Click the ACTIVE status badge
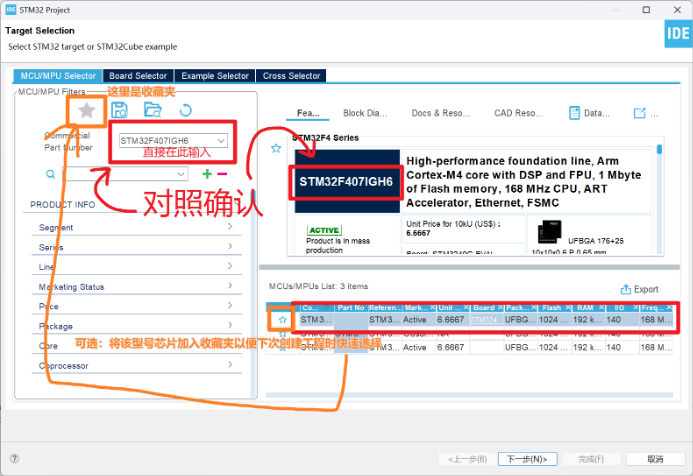Viewport: 693px width, 476px height. coord(324,230)
